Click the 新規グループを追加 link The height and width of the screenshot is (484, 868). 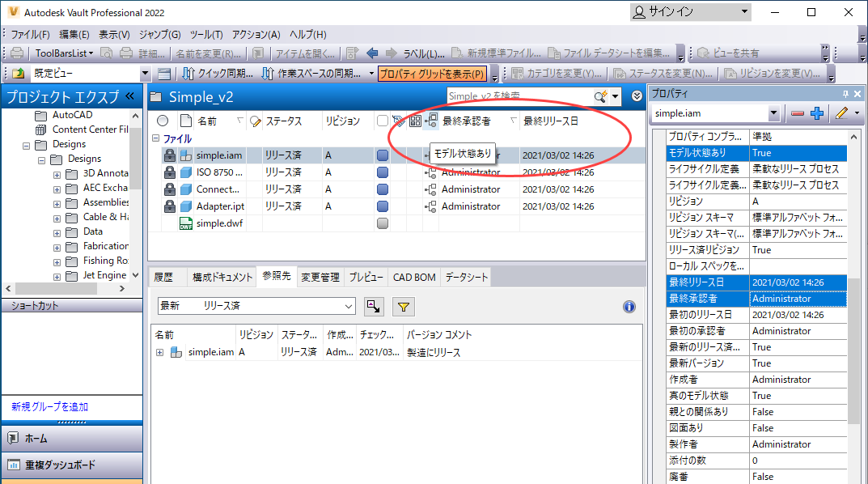tap(50, 407)
